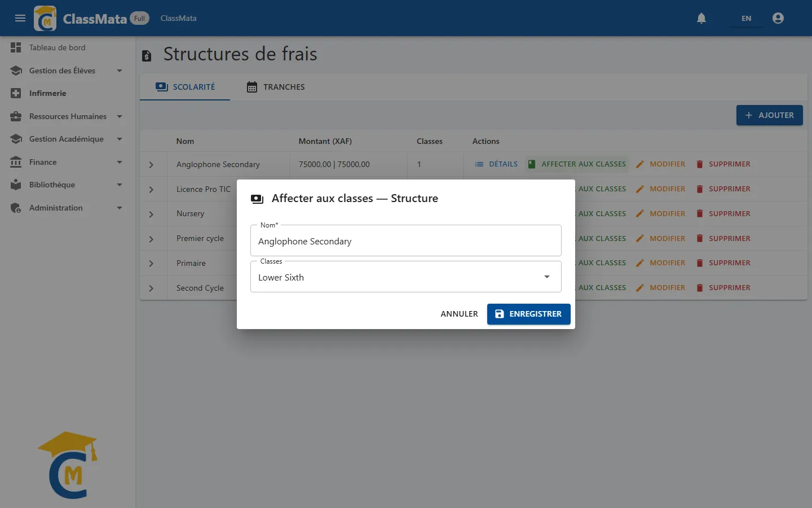Viewport: 812px width, 508px height.
Task: Click the Finance bank icon
Action: pyautogui.click(x=16, y=162)
